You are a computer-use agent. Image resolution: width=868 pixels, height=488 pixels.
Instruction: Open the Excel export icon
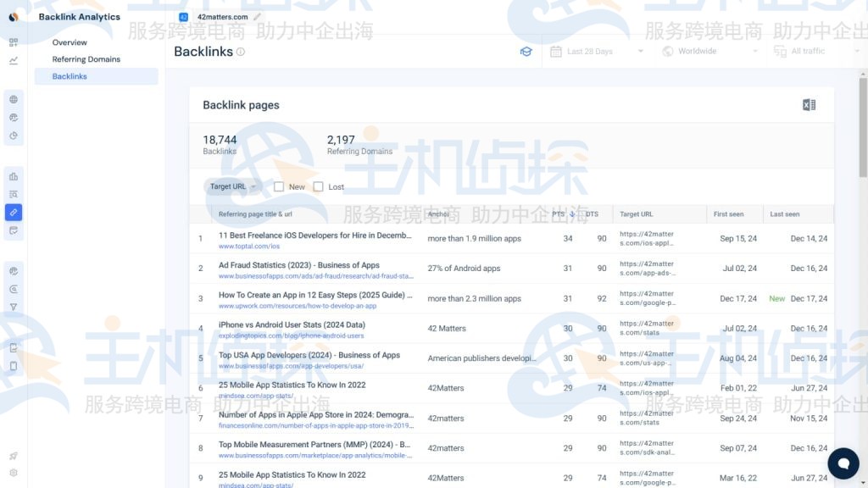(809, 103)
